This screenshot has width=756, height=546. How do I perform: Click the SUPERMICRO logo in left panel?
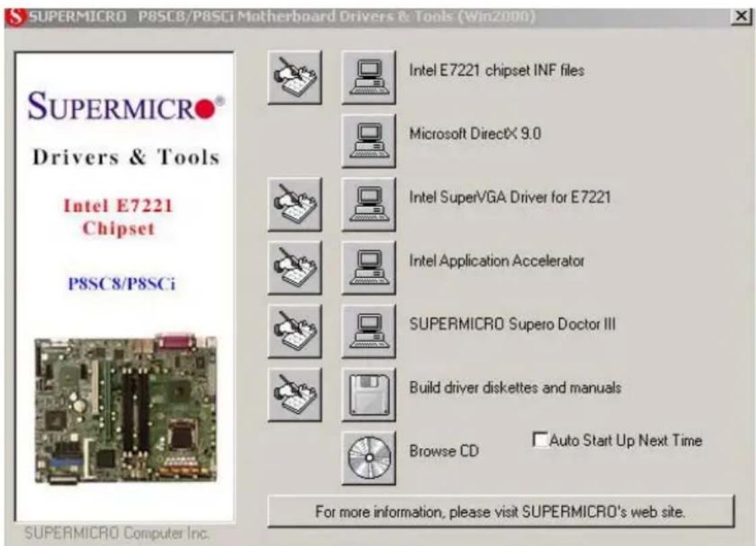click(x=126, y=105)
